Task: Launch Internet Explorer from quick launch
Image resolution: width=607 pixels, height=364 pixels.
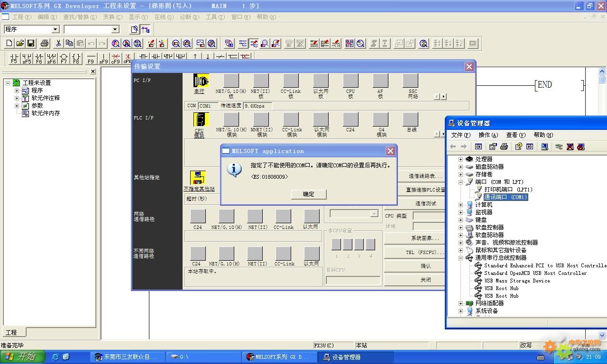Action: pyautogui.click(x=55, y=357)
